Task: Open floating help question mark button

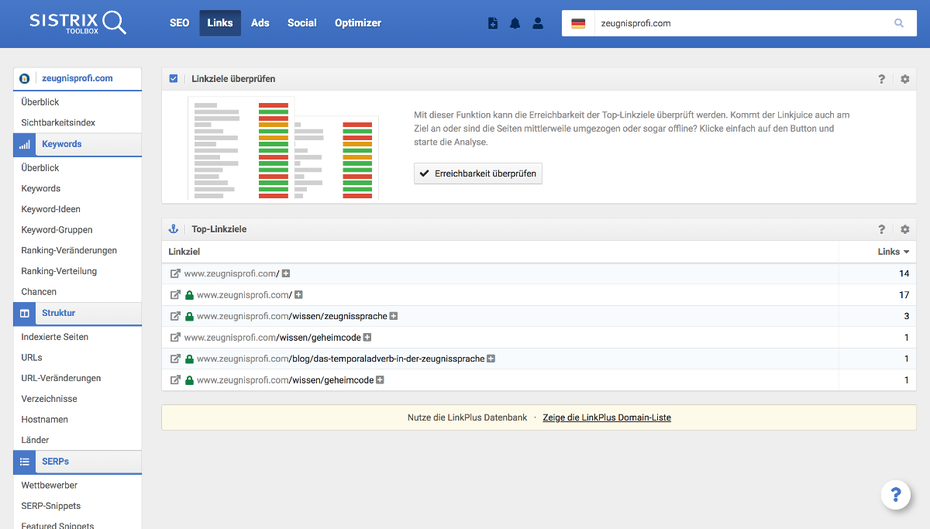Action: (x=896, y=495)
